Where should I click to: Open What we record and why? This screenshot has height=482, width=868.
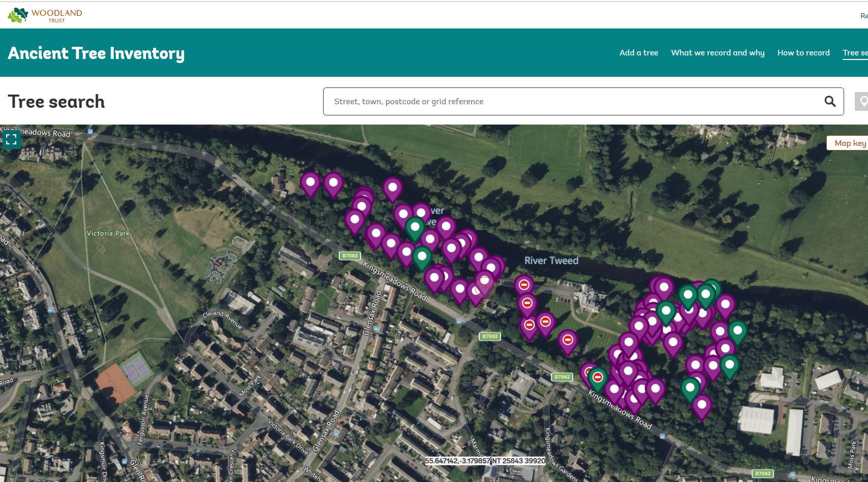[x=717, y=53]
